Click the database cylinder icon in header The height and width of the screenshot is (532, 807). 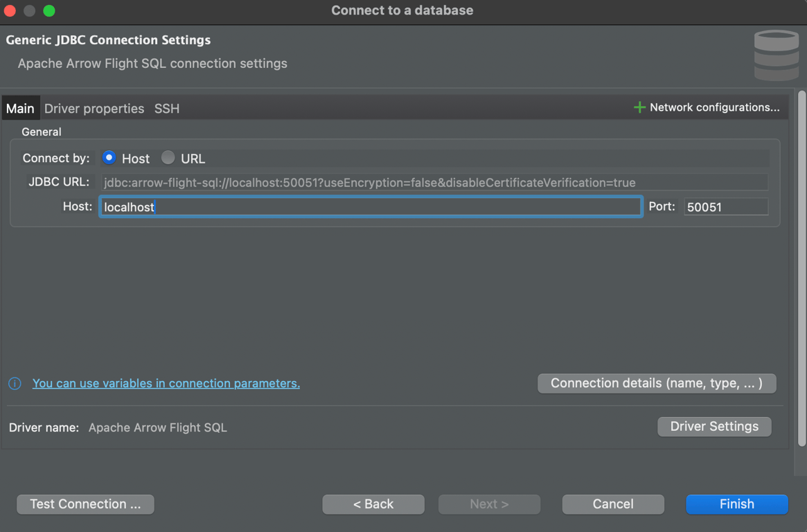(x=776, y=55)
